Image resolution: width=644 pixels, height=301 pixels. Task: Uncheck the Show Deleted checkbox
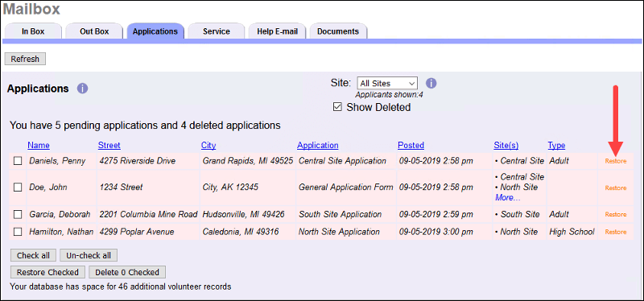337,107
